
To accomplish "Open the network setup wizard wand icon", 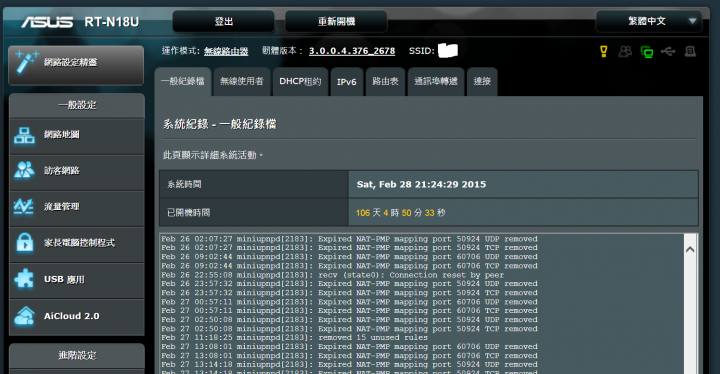I will (26, 62).
